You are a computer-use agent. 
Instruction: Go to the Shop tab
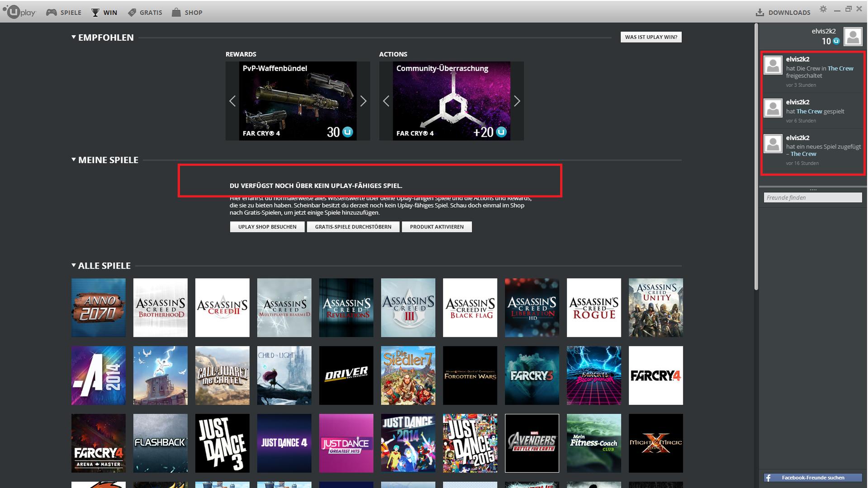187,12
